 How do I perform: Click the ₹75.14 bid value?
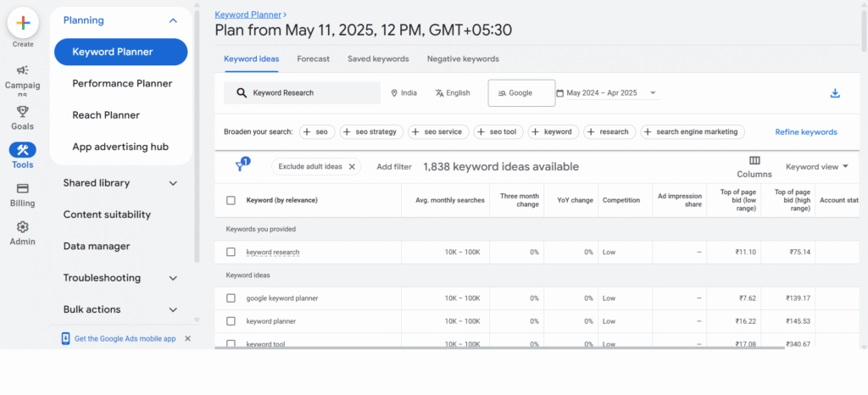[x=800, y=252]
